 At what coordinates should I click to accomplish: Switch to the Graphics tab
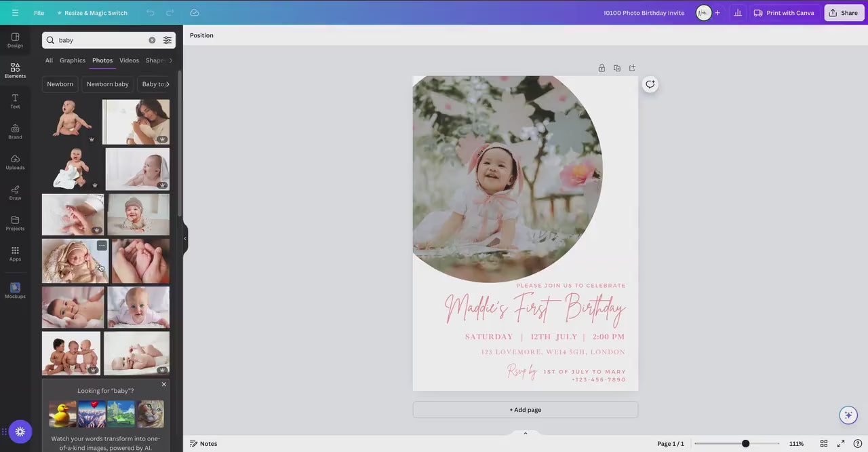click(73, 60)
